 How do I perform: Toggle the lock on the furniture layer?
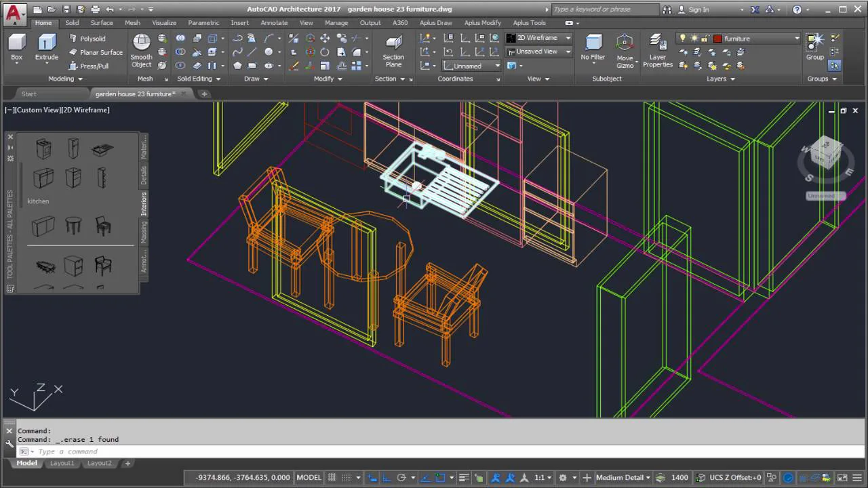click(705, 39)
